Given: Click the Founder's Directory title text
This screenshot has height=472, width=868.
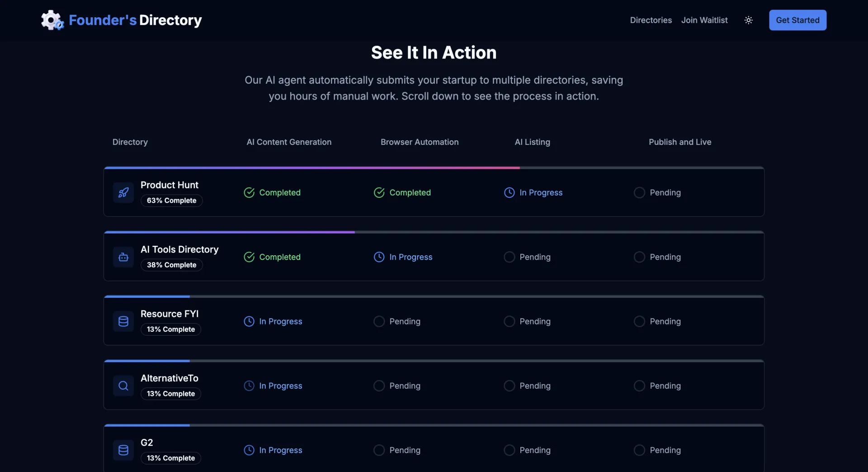Looking at the screenshot, I should pyautogui.click(x=135, y=20).
